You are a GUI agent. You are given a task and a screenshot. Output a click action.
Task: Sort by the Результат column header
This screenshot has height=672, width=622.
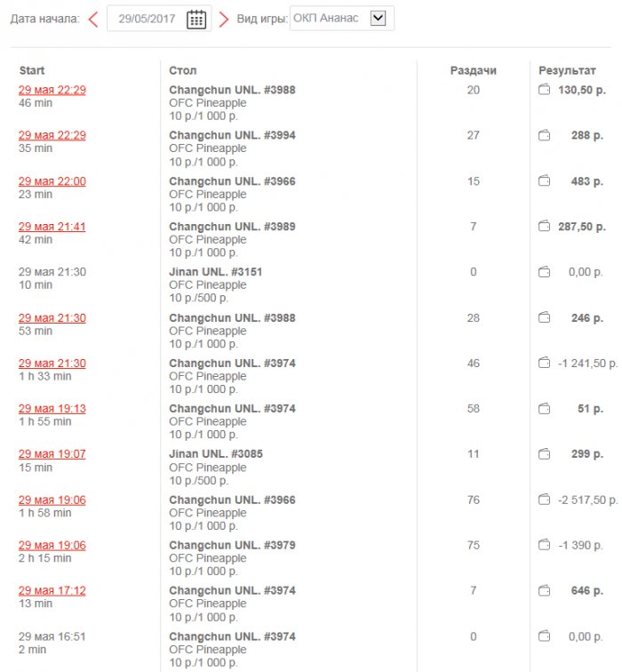click(x=568, y=70)
